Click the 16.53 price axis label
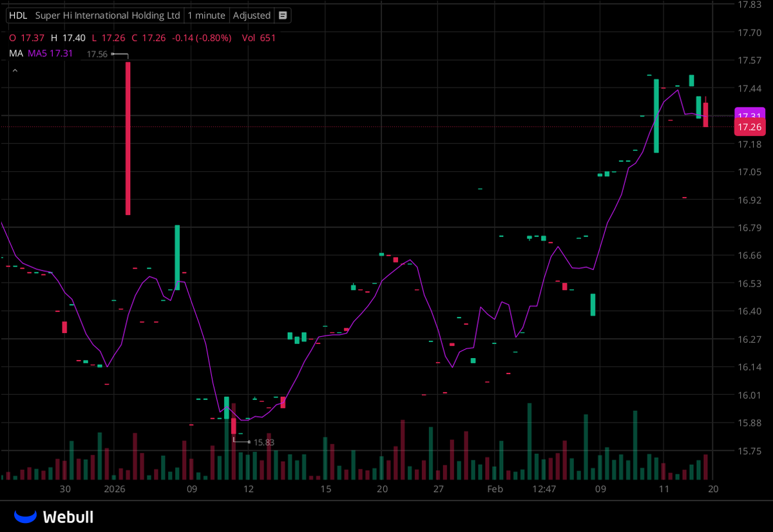773x532 pixels. click(750, 283)
